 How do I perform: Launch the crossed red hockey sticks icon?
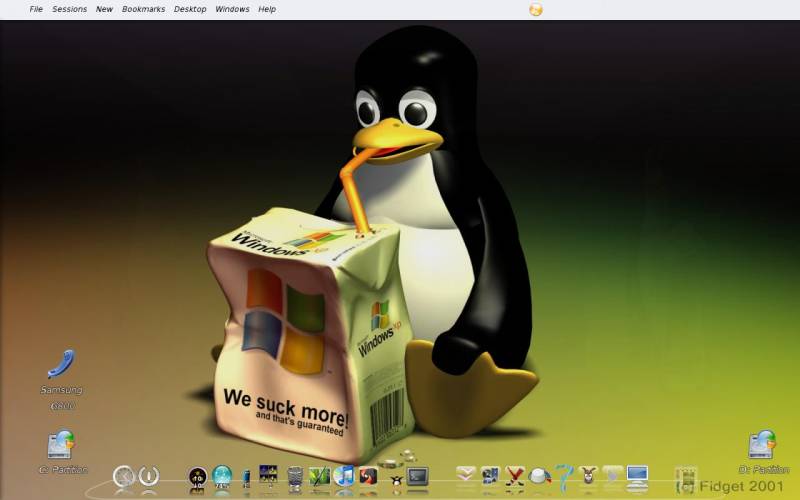point(515,476)
